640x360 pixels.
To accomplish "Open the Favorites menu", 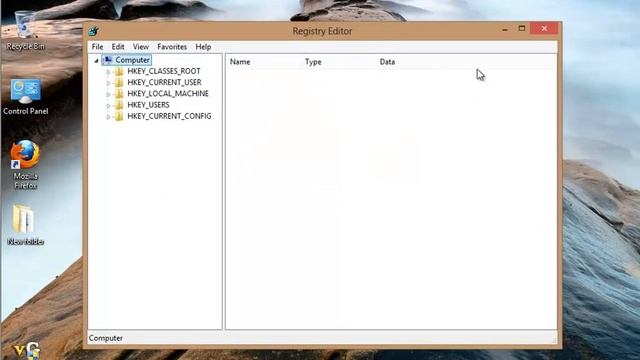I will 172,47.
